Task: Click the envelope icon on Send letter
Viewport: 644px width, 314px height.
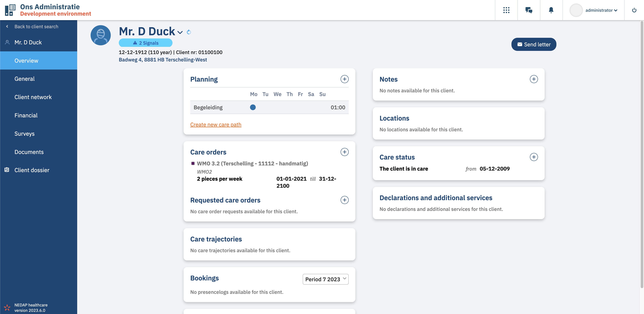Action: tap(520, 44)
